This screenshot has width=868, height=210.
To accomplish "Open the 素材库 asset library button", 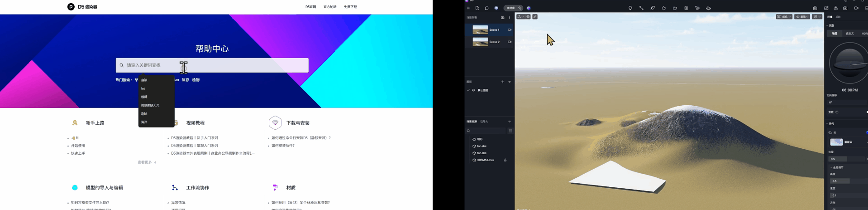I will (x=513, y=8).
